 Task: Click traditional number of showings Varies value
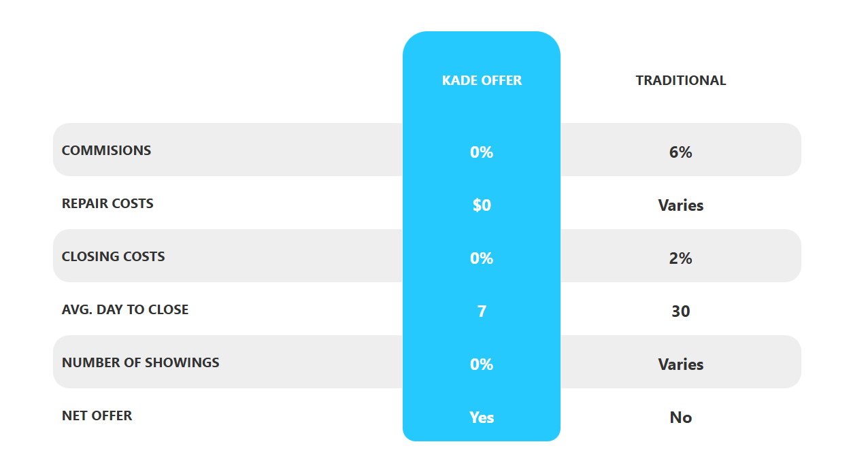pos(680,364)
